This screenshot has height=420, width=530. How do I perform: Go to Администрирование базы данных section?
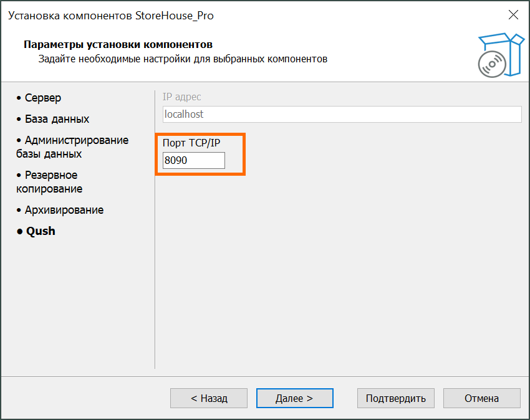tap(72, 147)
